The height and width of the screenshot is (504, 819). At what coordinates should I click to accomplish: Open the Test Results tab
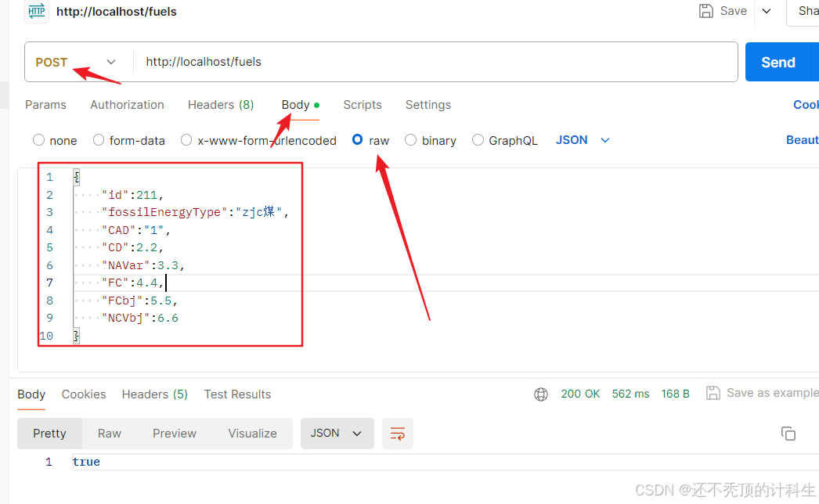tap(238, 394)
